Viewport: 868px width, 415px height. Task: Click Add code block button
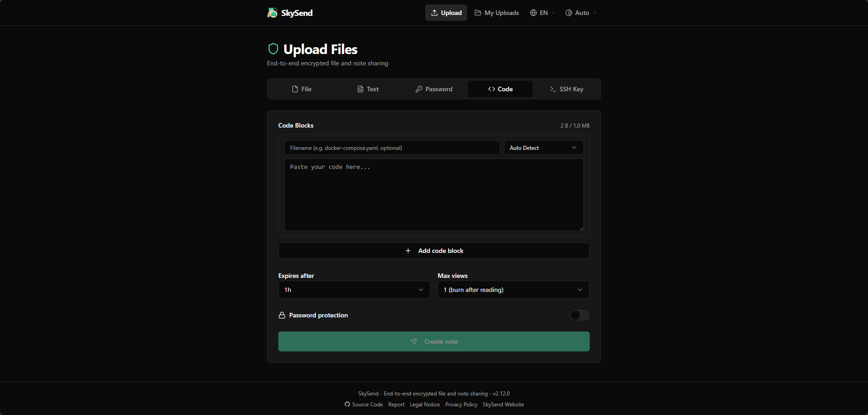pyautogui.click(x=434, y=251)
